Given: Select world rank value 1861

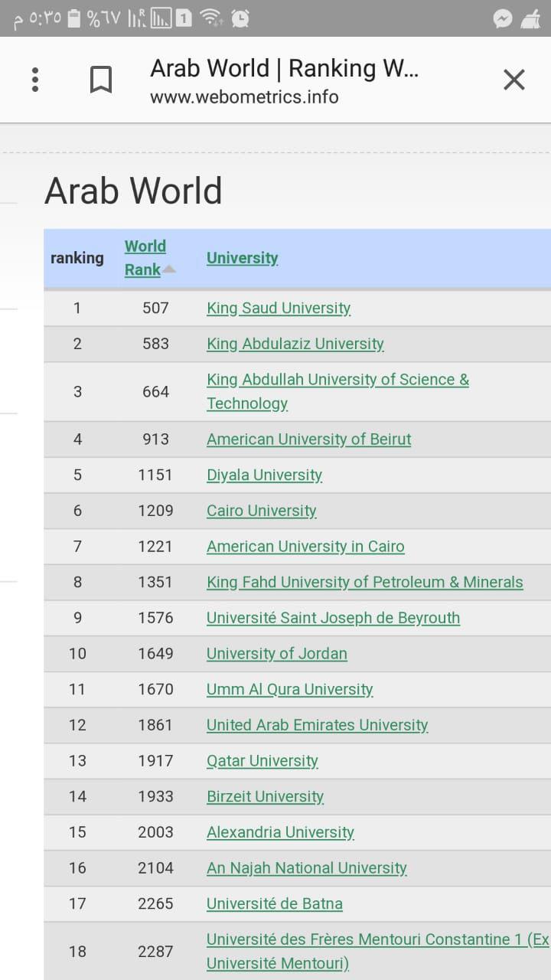Looking at the screenshot, I should (155, 725).
